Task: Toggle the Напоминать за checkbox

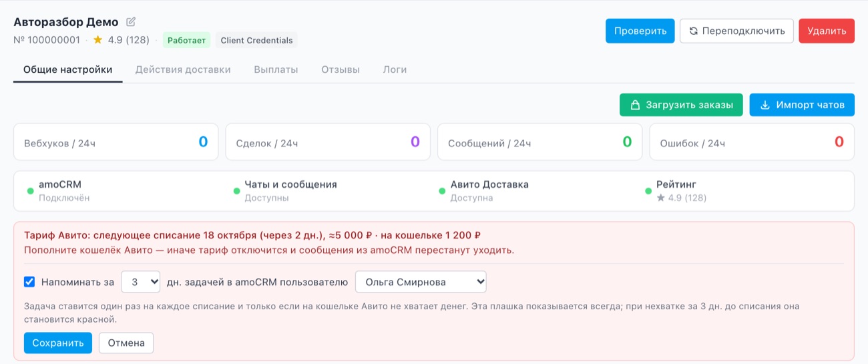Action: coord(29,282)
